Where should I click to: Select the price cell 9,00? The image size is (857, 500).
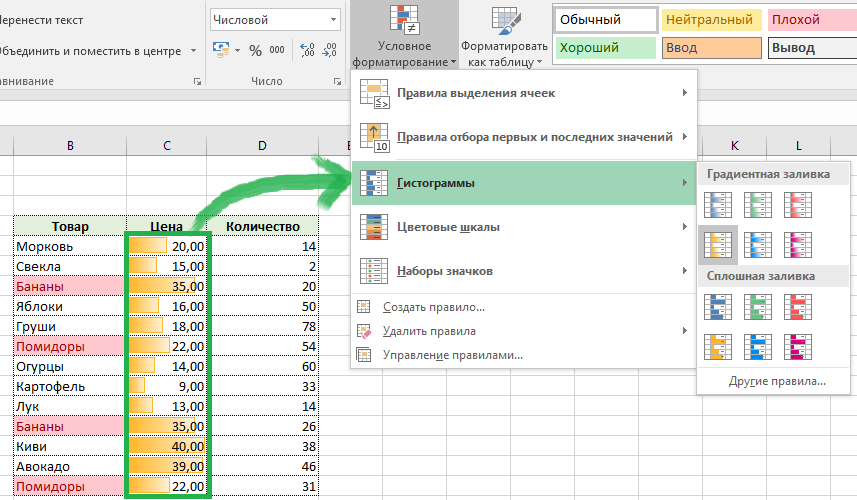167,387
